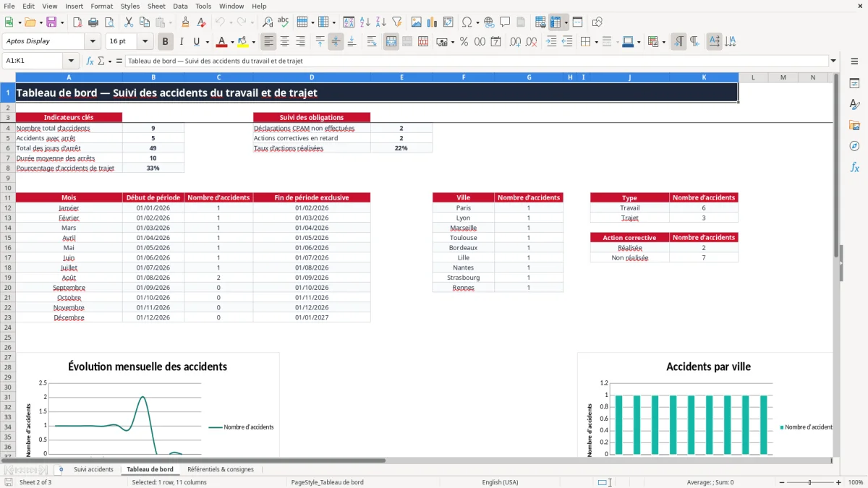Sort descending Z to A
Viewport: 868px width, 488px height.
(x=381, y=22)
